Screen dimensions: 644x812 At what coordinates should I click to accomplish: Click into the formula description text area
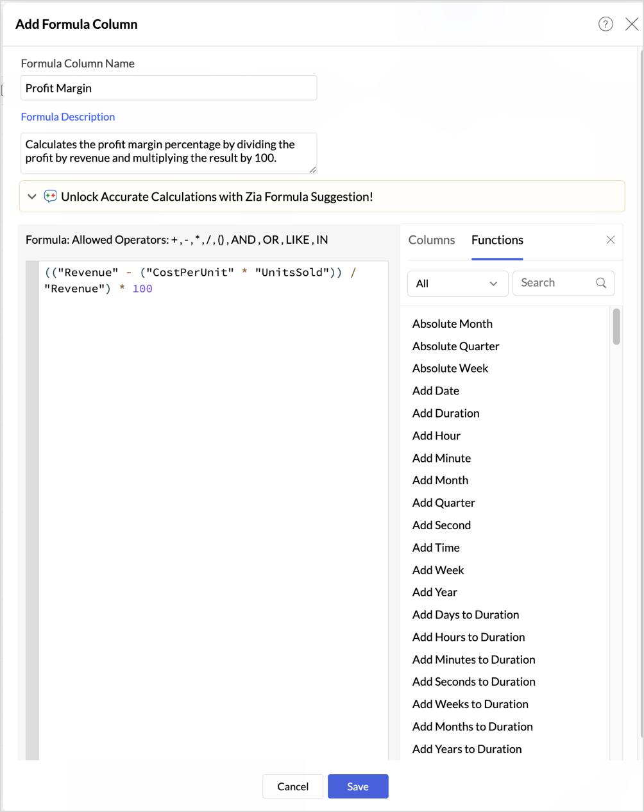(169, 153)
